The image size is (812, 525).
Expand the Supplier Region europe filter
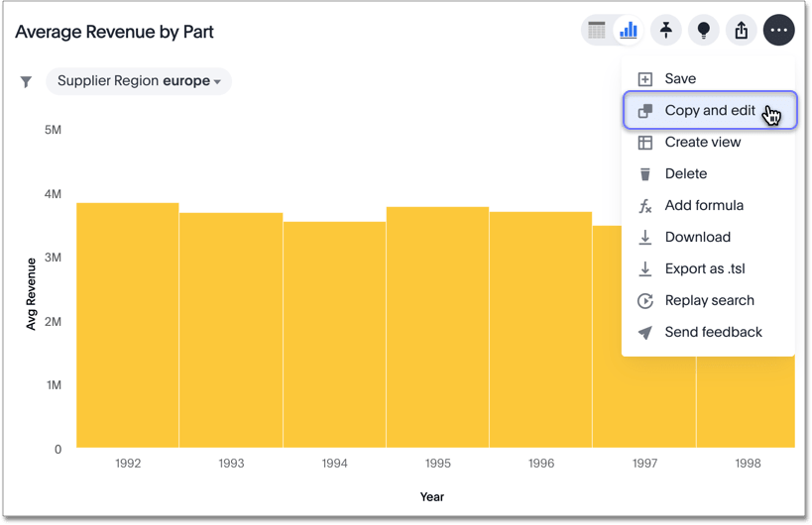pos(139,81)
